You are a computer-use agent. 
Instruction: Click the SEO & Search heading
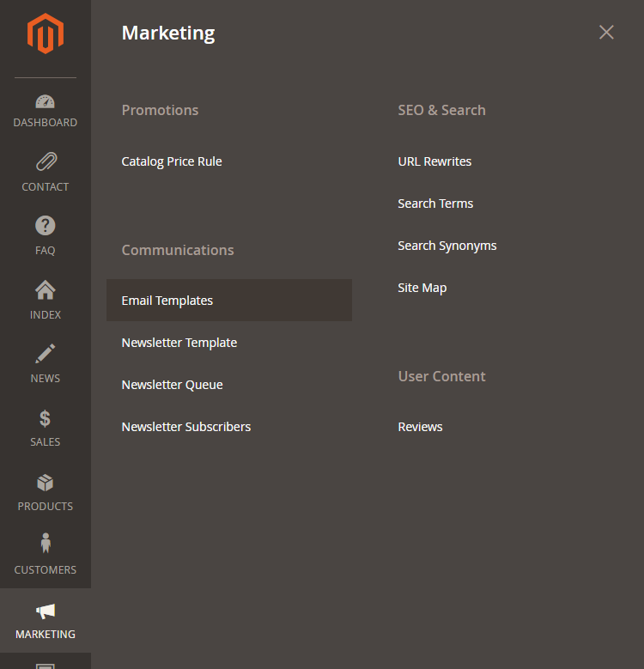click(x=442, y=110)
